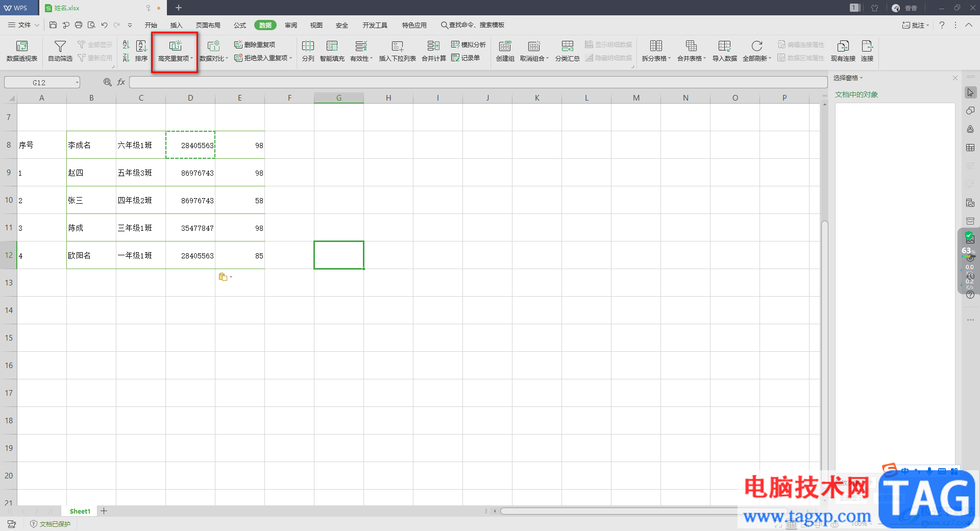Click the selection arrow icon in right sidebar

click(x=970, y=92)
